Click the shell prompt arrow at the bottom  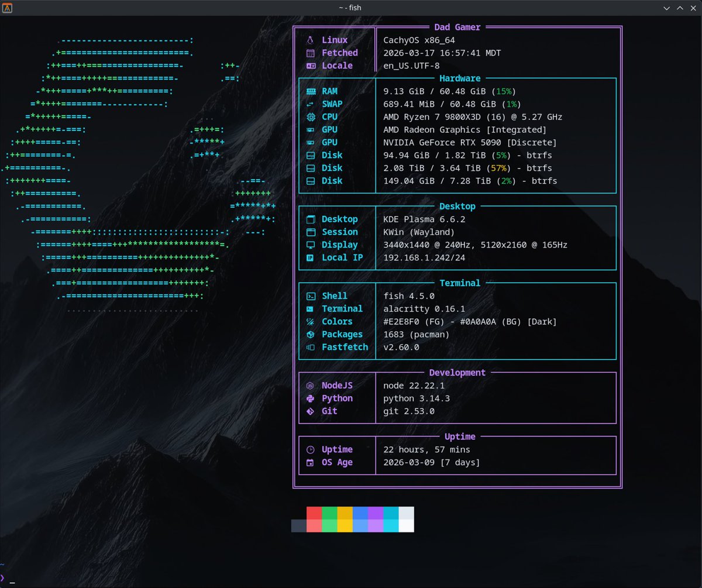click(2, 577)
